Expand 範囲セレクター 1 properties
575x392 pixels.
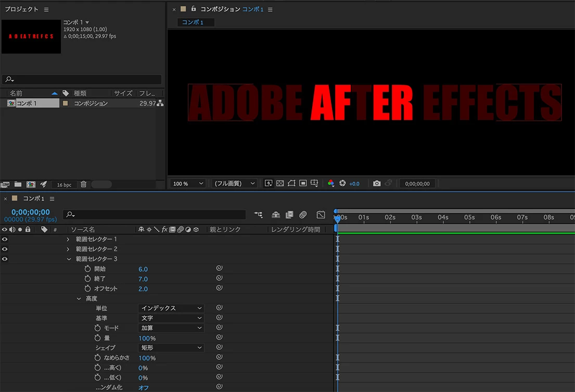point(68,239)
